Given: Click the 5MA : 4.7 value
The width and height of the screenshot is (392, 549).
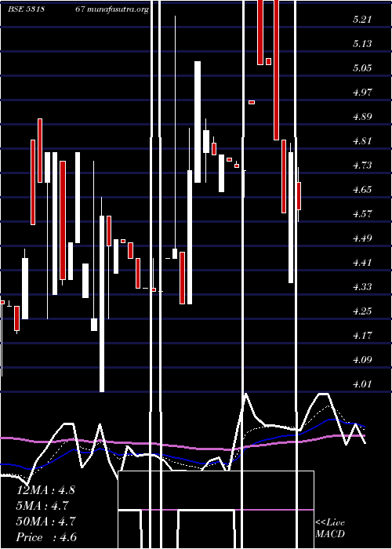Looking at the screenshot, I should [42, 506].
